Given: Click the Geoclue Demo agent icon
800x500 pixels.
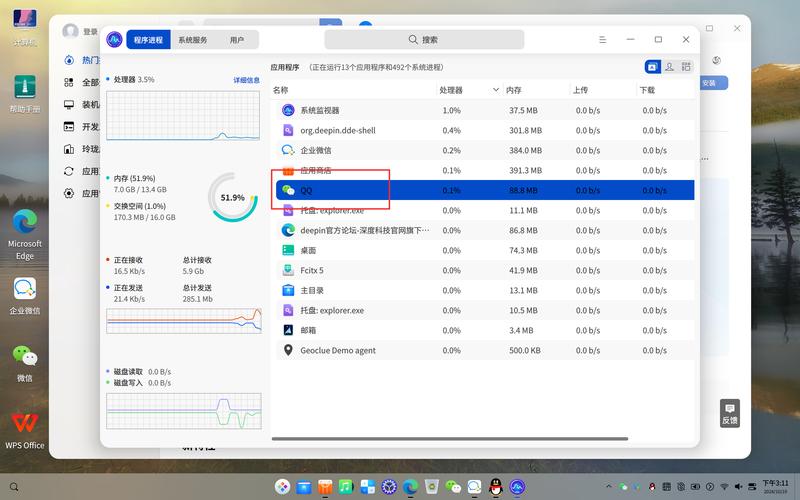Looking at the screenshot, I should click(x=288, y=350).
